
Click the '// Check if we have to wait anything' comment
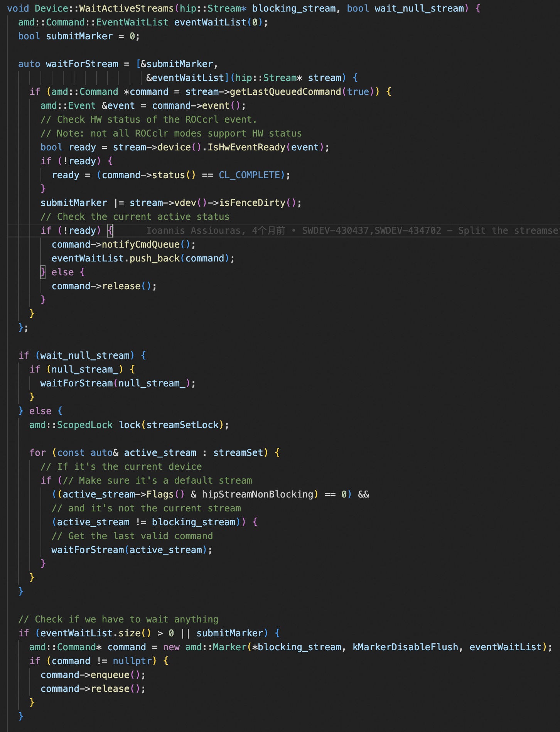[x=118, y=619]
